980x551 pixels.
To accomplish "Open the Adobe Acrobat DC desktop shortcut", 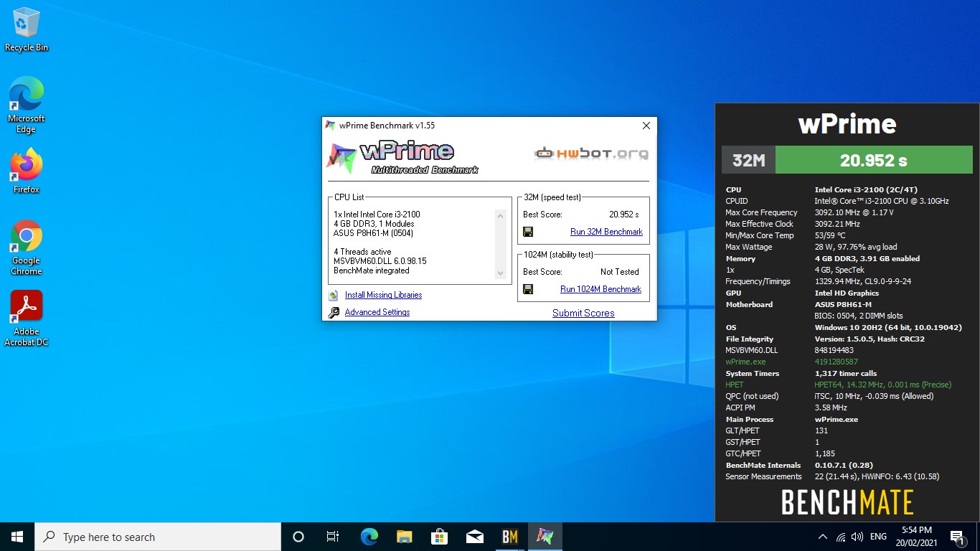I will click(x=27, y=318).
